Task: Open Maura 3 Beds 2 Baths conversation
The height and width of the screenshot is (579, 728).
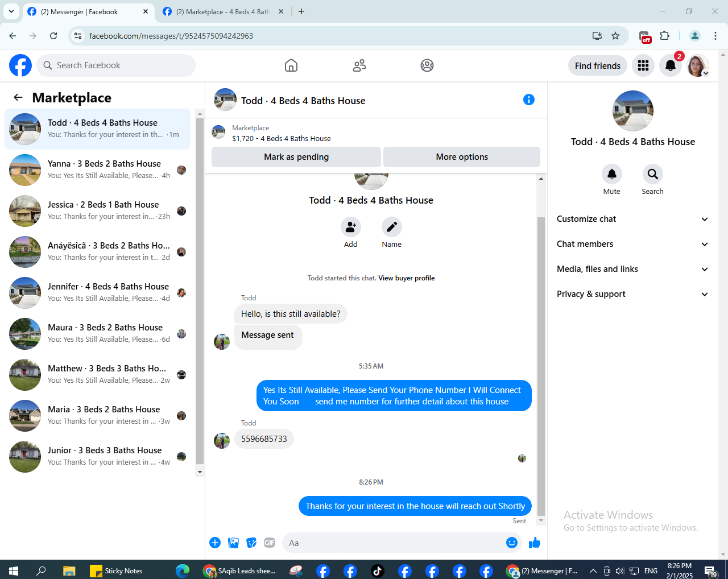Action: (x=98, y=334)
